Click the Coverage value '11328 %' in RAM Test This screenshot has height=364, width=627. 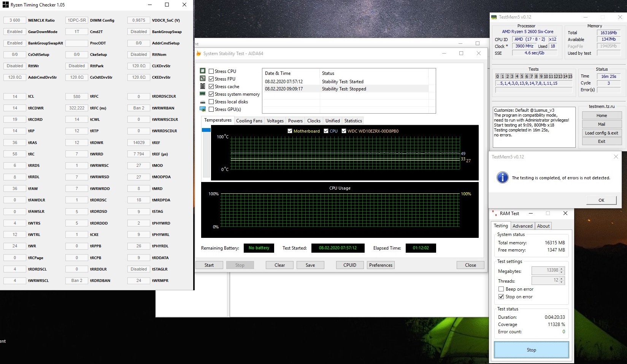click(556, 324)
